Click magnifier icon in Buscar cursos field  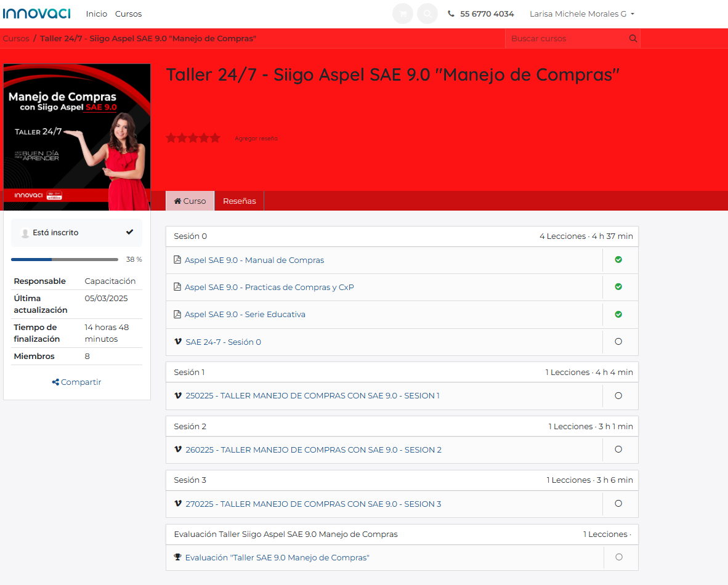tap(633, 38)
